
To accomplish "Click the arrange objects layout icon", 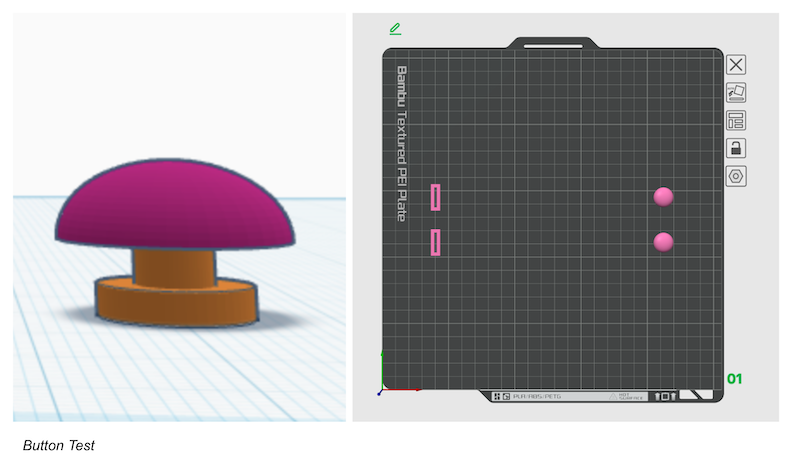I will tap(736, 121).
